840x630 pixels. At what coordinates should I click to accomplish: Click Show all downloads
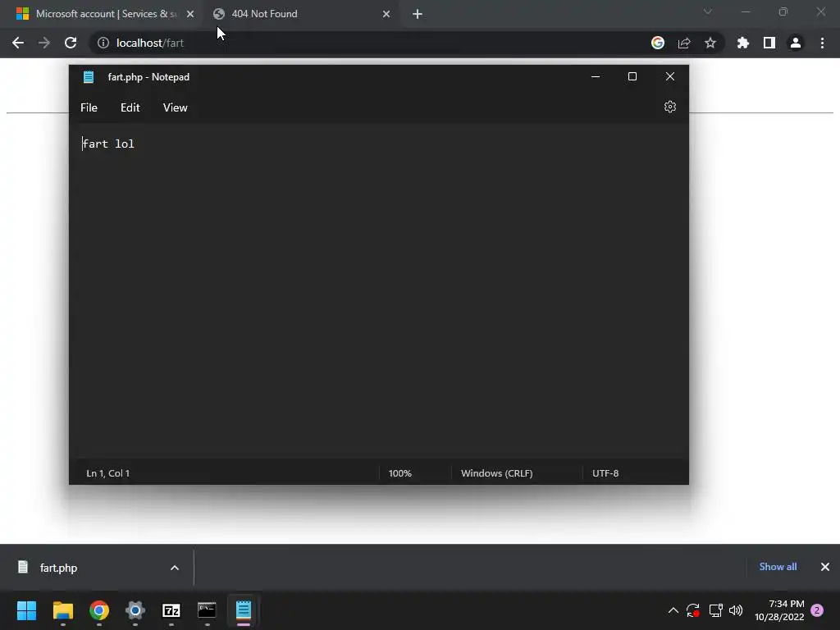click(778, 567)
